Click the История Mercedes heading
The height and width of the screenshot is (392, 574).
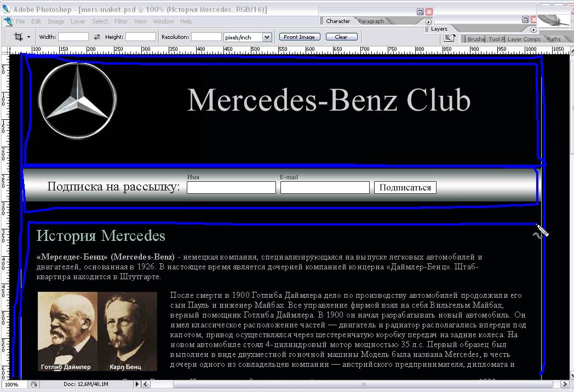click(101, 236)
